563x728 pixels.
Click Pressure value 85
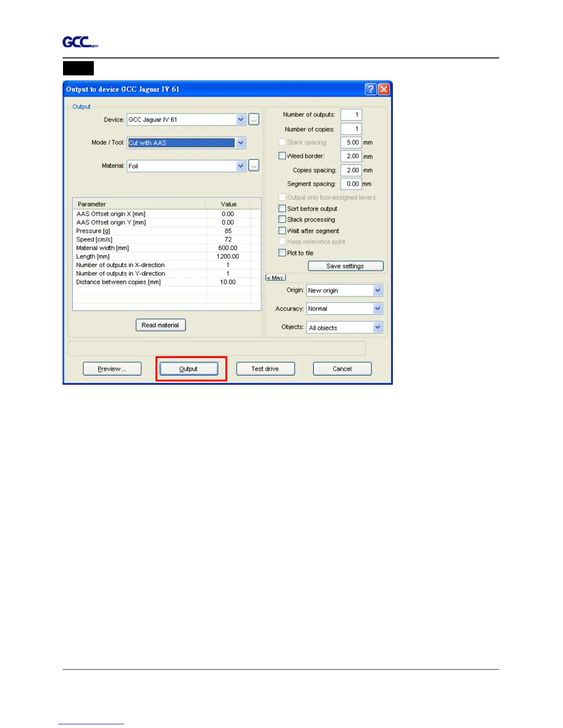coord(228,231)
